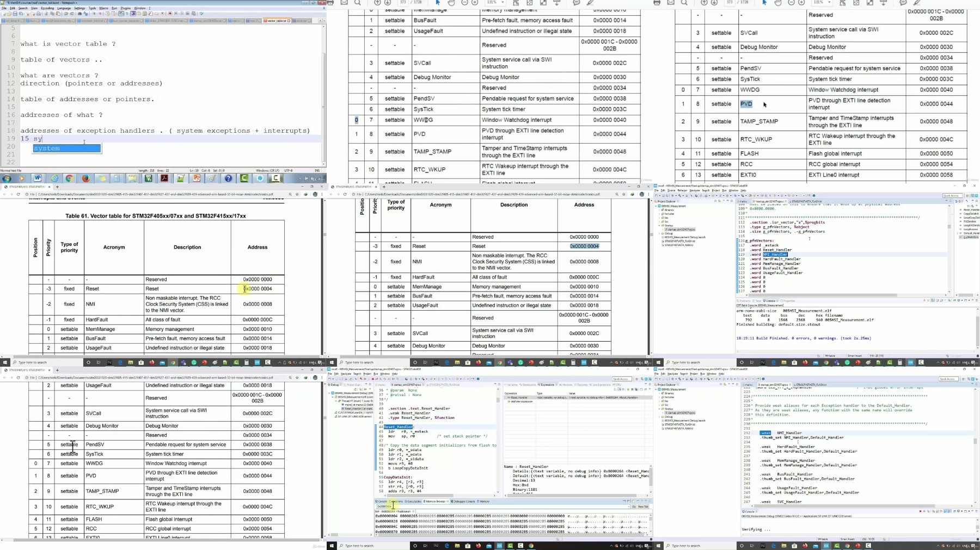Select the main() stack frame in the Debug view

358,405
